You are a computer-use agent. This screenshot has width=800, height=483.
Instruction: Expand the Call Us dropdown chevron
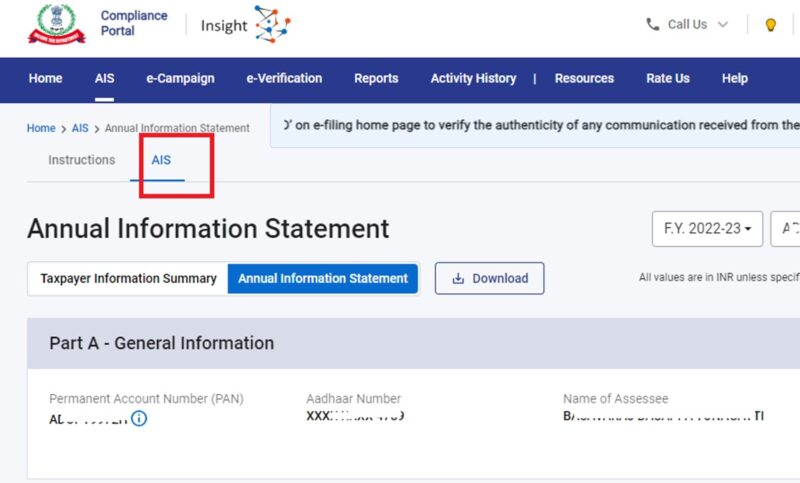pos(722,24)
